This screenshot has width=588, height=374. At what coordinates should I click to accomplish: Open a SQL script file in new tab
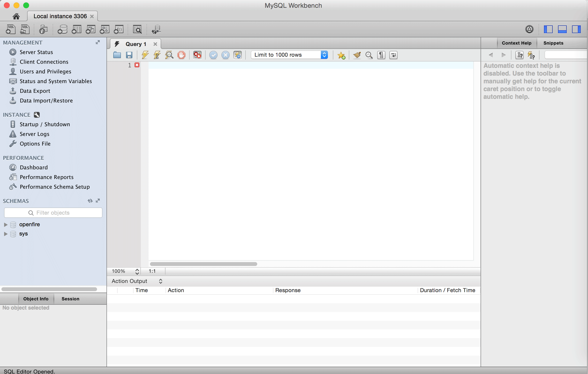[x=25, y=29]
